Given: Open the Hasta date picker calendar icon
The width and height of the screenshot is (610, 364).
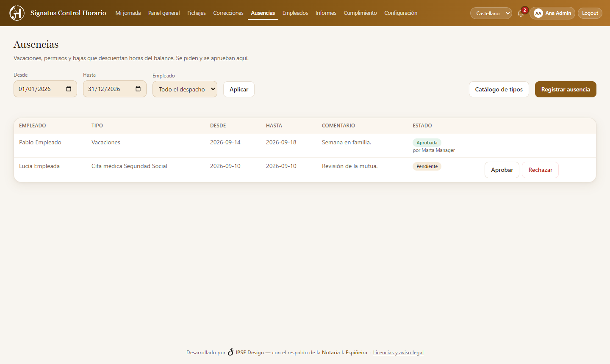Looking at the screenshot, I should tap(138, 89).
